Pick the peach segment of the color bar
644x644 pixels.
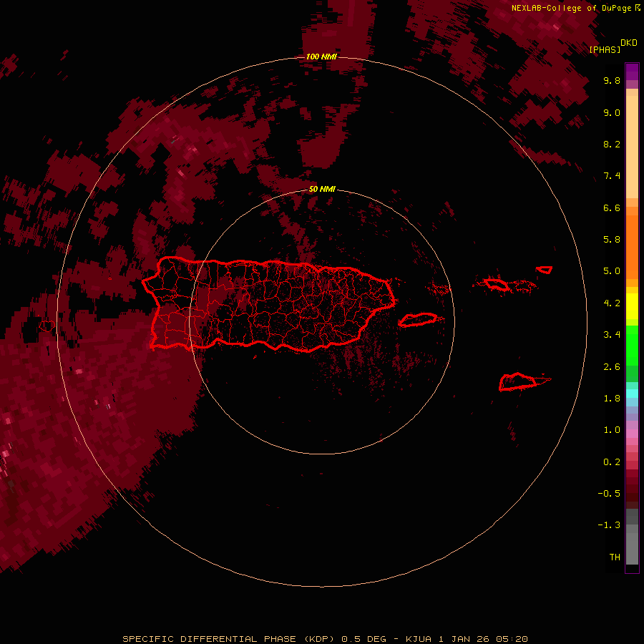coord(632,147)
